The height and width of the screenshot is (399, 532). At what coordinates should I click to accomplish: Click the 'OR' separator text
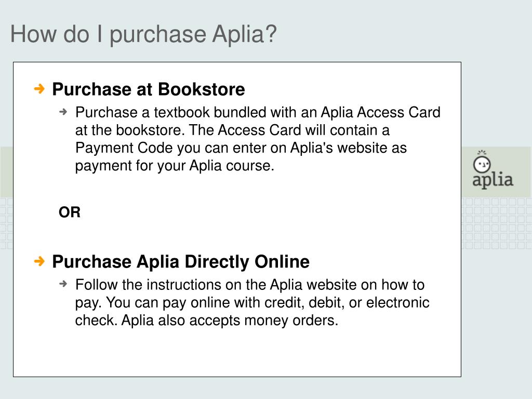pos(70,212)
